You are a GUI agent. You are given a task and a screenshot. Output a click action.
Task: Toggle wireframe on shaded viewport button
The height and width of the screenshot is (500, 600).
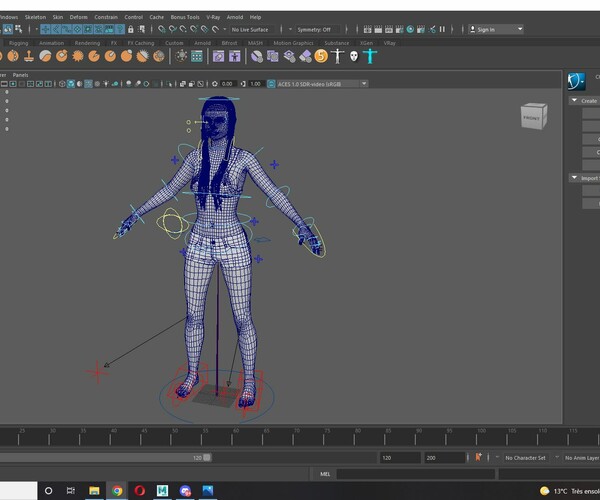[x=88, y=84]
